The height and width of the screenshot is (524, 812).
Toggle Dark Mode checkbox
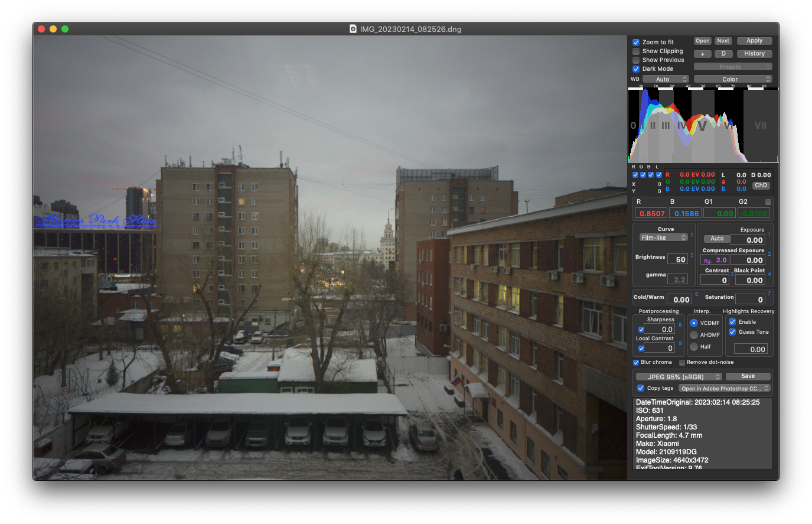tap(636, 69)
